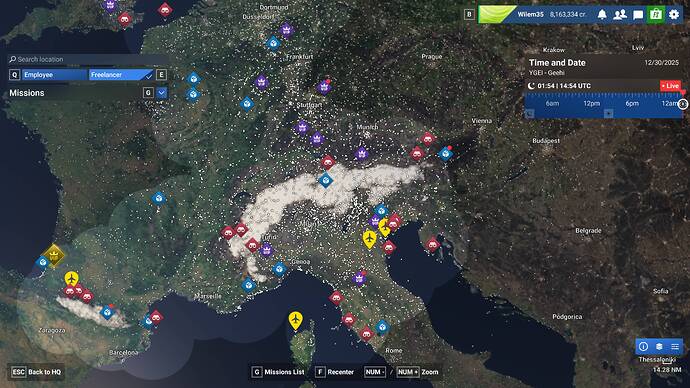Image resolution: width=690 pixels, height=388 pixels.
Task: Select yellow airplane marker north of Zaragoza
Action: [71, 279]
